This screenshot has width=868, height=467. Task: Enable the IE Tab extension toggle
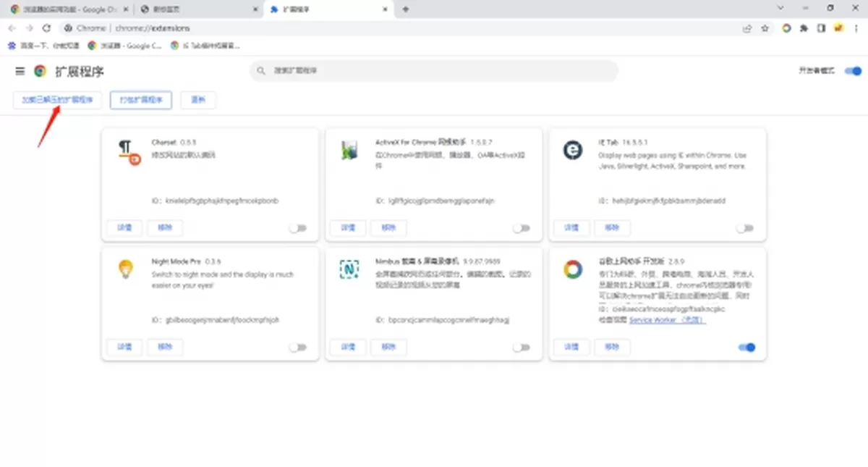[744, 227]
